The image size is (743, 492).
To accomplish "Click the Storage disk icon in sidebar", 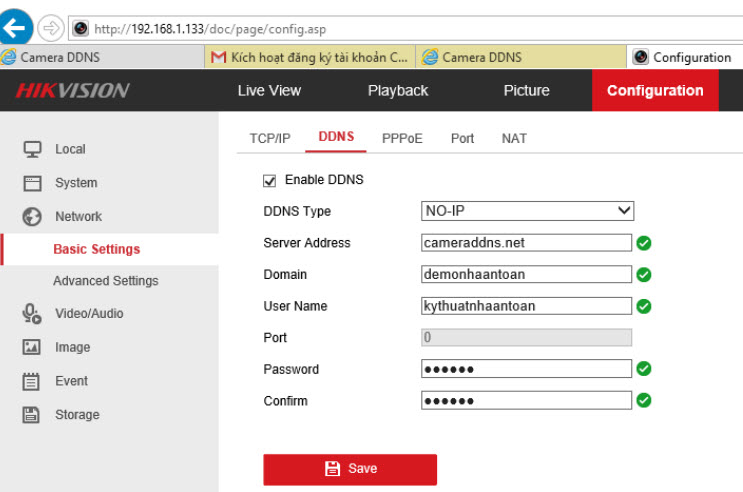I will (x=32, y=415).
